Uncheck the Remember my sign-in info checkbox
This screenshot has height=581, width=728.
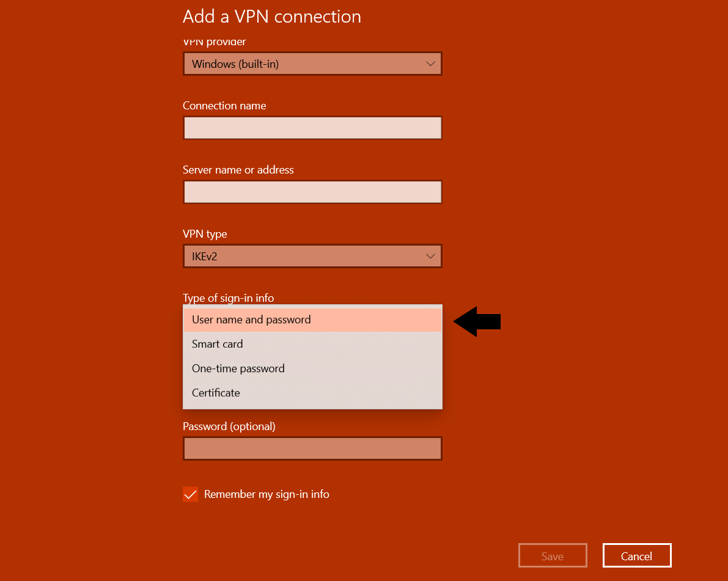coord(191,494)
